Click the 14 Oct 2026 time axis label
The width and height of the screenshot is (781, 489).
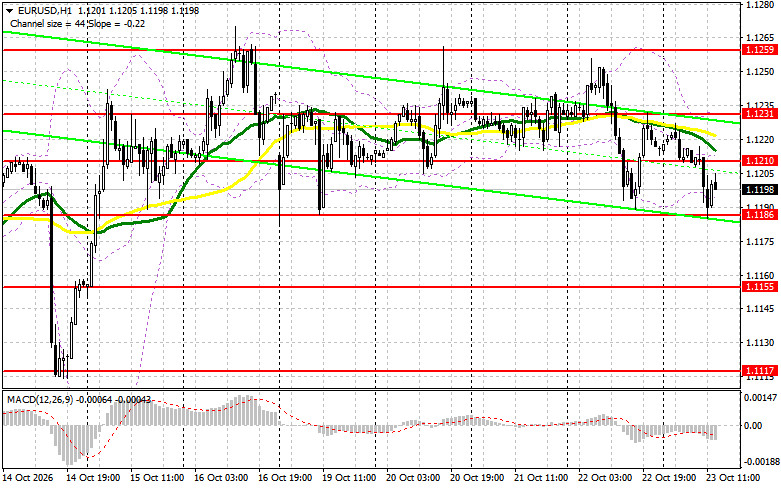[x=28, y=478]
